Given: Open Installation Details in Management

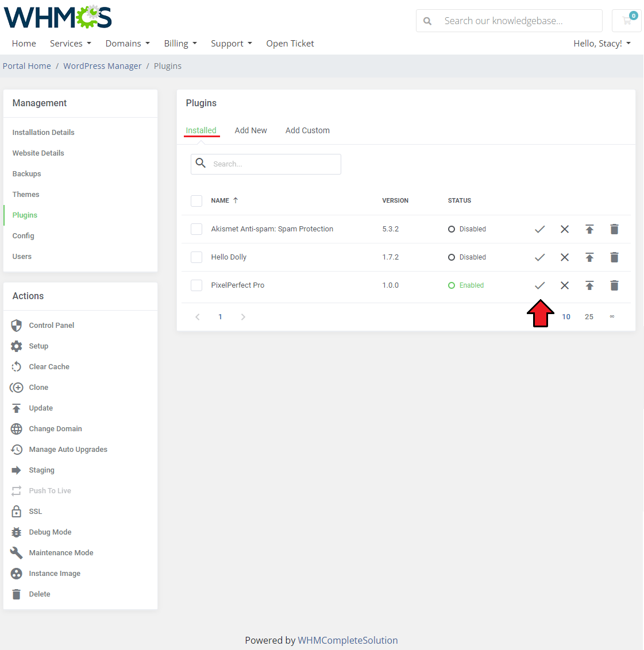Looking at the screenshot, I should [x=43, y=133].
